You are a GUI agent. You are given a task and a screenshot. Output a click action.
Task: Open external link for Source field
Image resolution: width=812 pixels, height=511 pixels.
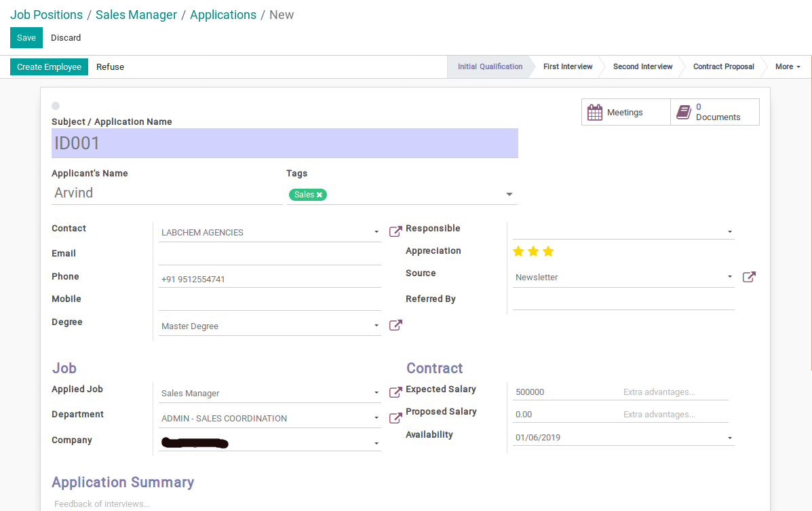coord(748,277)
